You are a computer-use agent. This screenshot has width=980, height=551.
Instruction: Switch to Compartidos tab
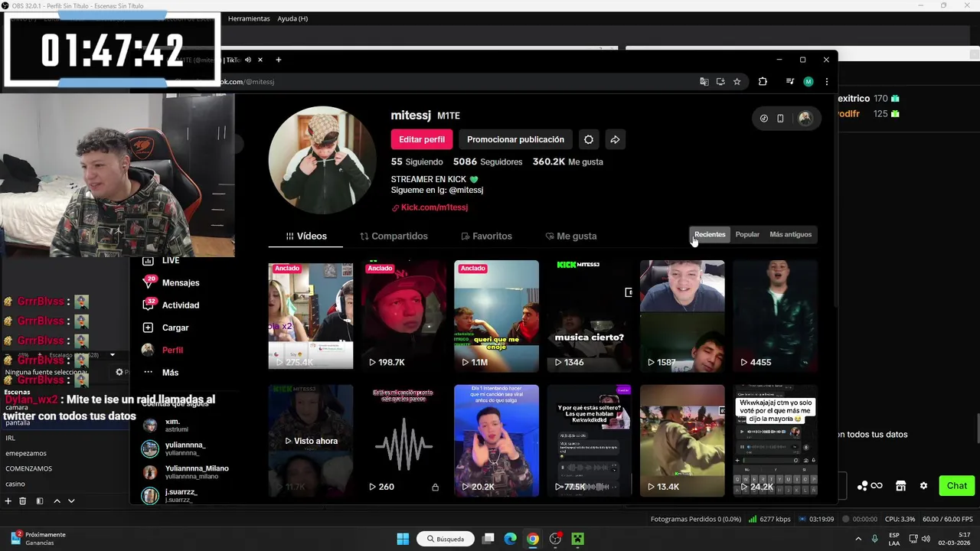tap(394, 236)
